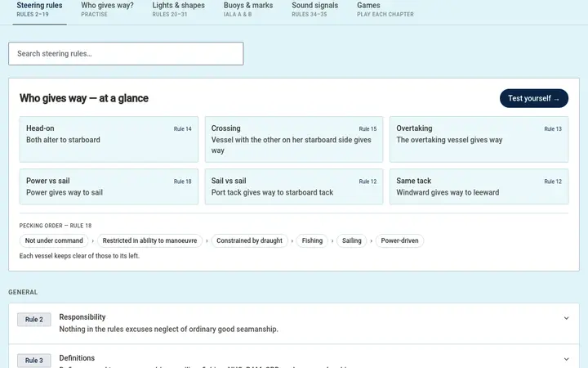Focus the Search steering rules field
Image resolution: width=588 pixels, height=368 pixels.
tap(126, 54)
